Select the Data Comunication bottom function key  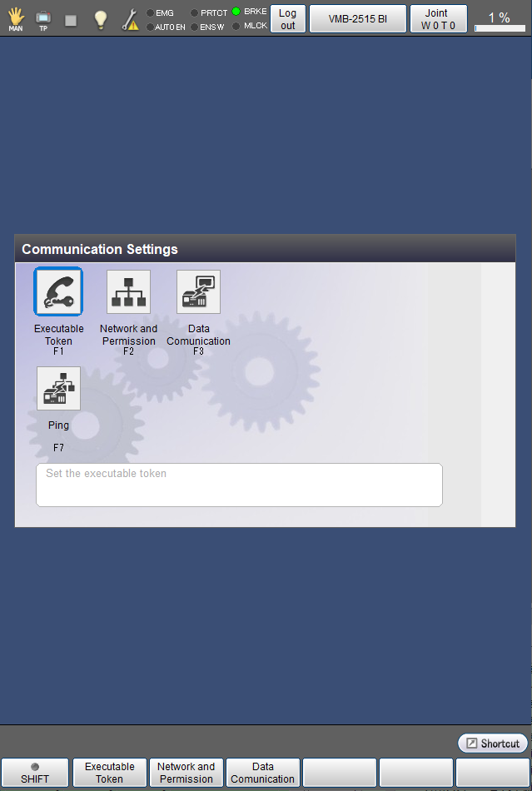tap(263, 773)
